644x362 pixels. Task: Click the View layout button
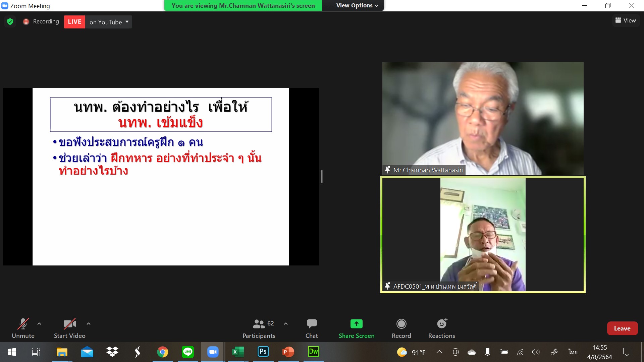point(626,20)
